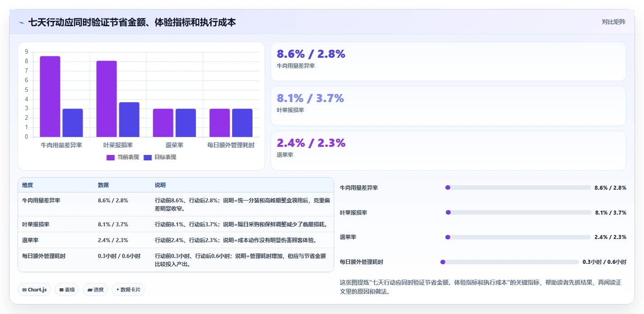Screen dimensions: 644x314
Task: Click the 8.6% / 2.8% data card
Action: click(x=448, y=61)
